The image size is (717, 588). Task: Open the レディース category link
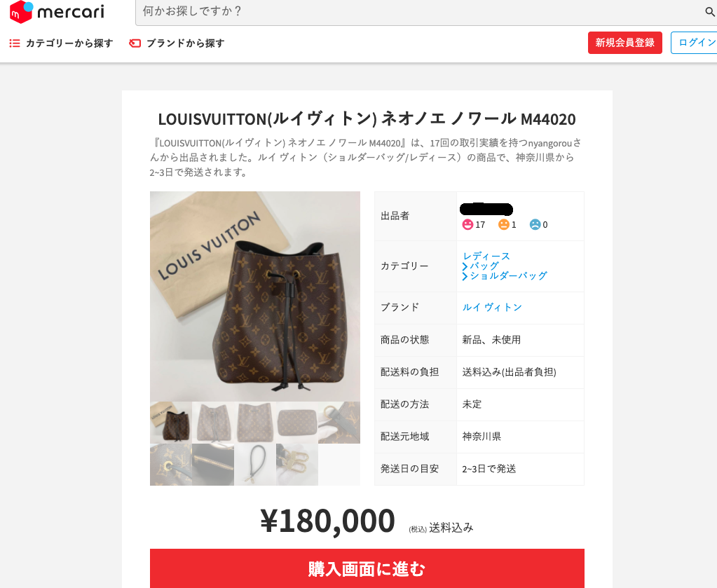pos(486,256)
